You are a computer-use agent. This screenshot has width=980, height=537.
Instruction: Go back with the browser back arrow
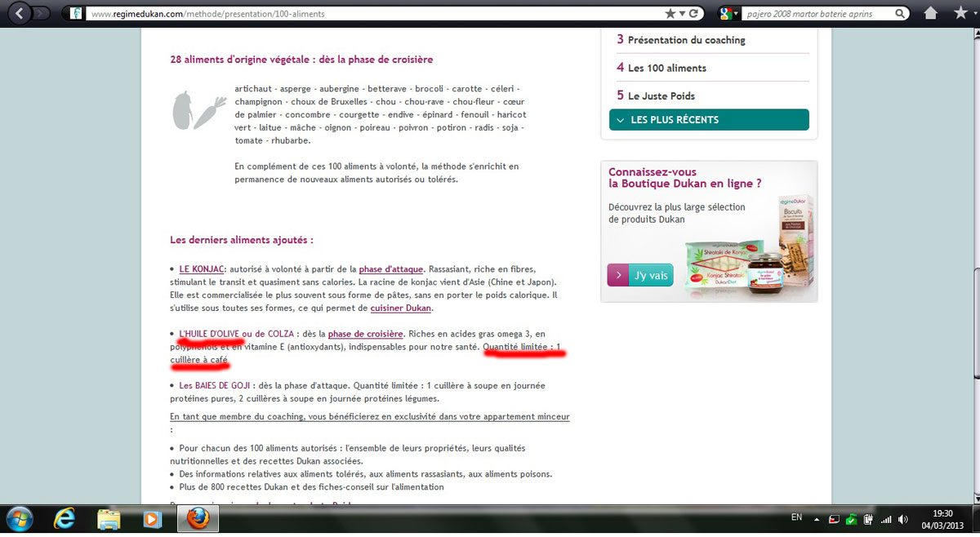(20, 13)
